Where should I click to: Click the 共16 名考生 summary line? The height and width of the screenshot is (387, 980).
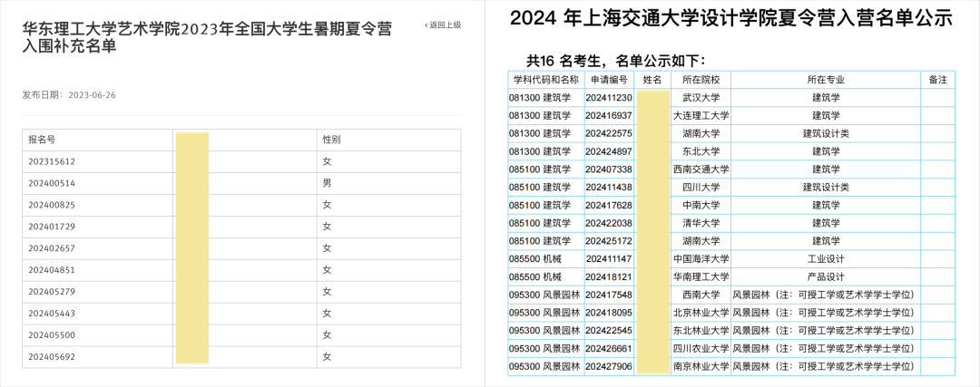[615, 61]
